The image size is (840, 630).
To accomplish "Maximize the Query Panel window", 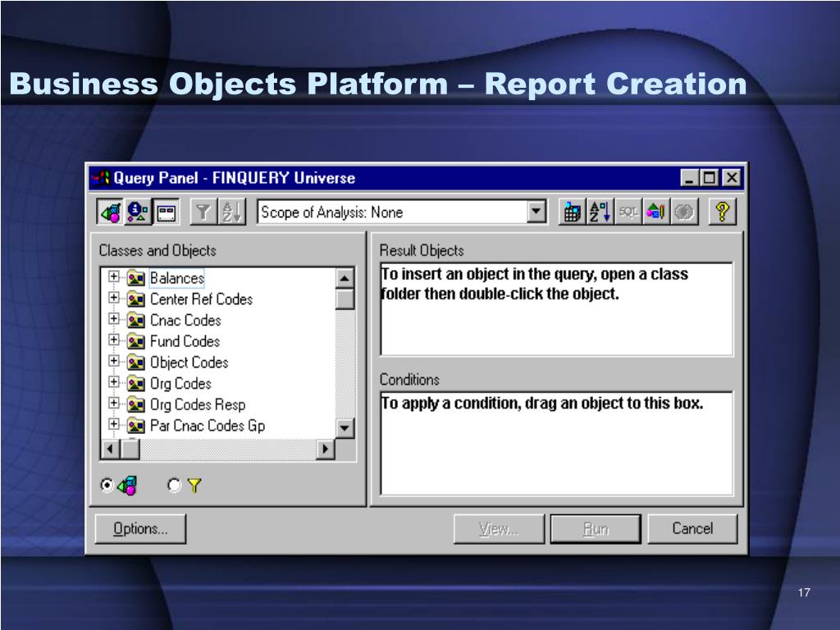I will point(710,177).
